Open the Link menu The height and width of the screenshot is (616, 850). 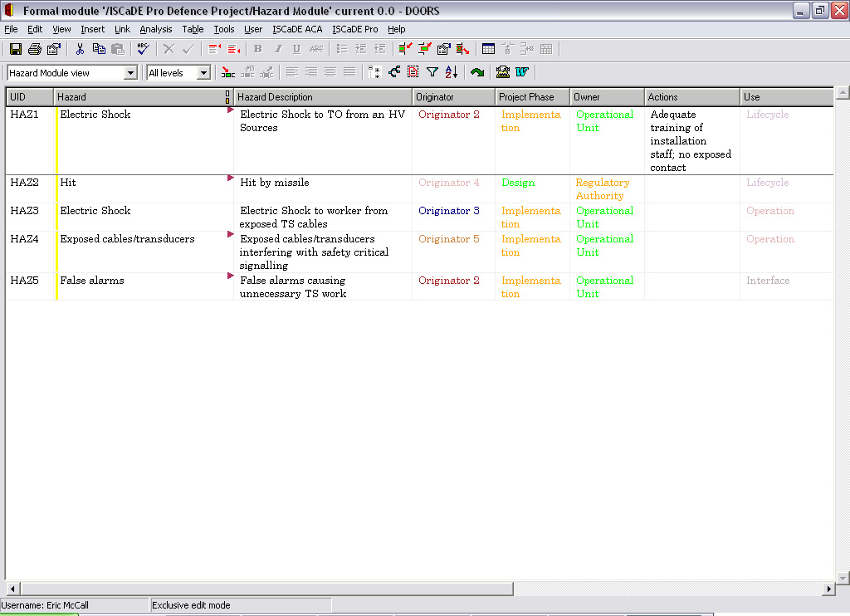click(x=122, y=29)
